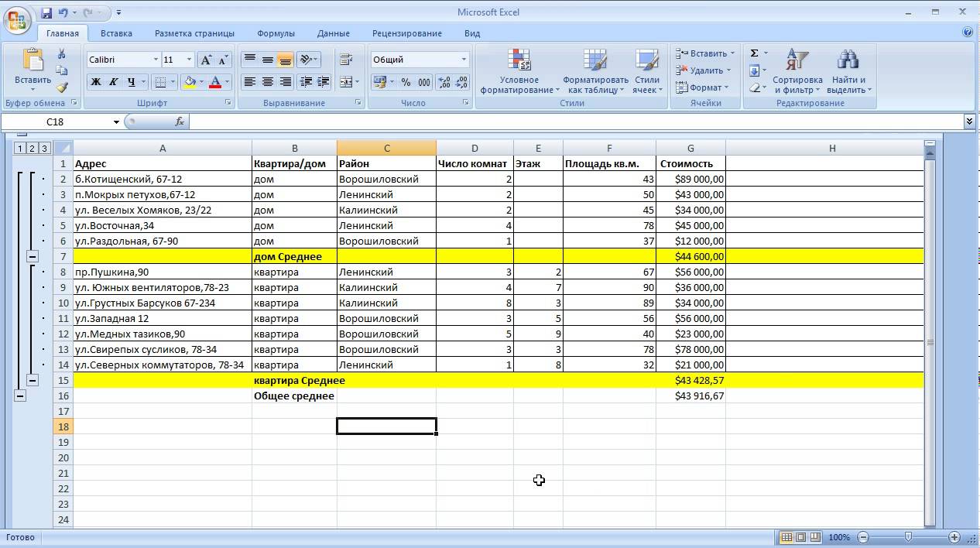Center text horizontally in the ribbon
The height and width of the screenshot is (548, 980).
click(268, 81)
